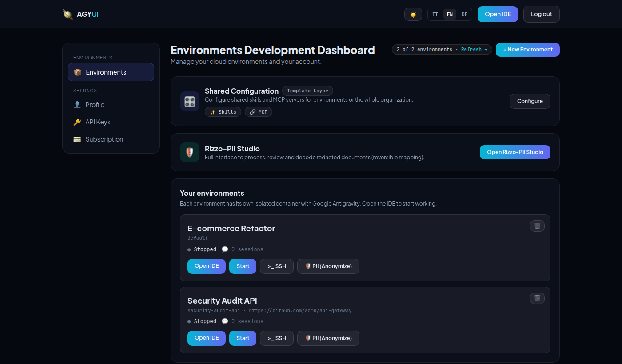The height and width of the screenshot is (364, 622).
Task: Click the Subscription credit card icon
Action: click(x=77, y=139)
